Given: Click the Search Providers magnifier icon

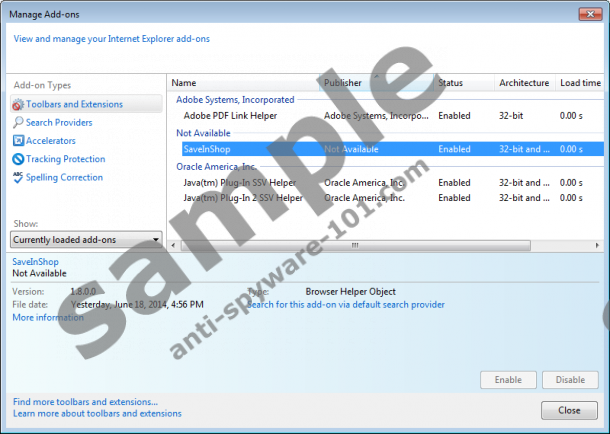Looking at the screenshot, I should 17,122.
